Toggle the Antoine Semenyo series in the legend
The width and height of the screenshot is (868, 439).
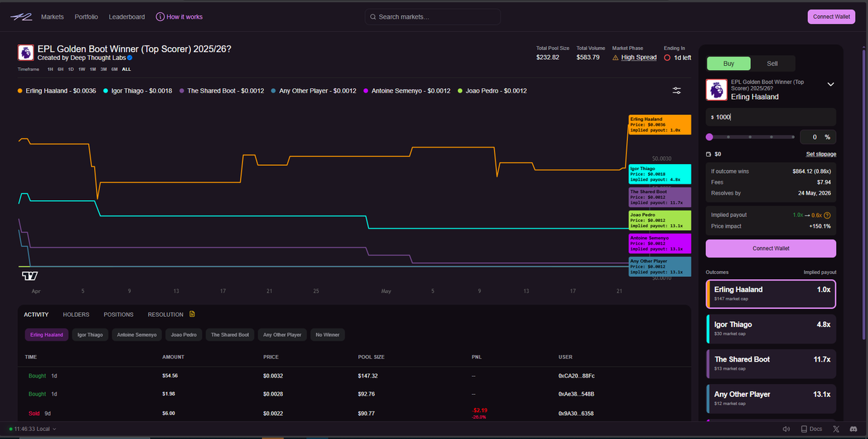pos(407,91)
